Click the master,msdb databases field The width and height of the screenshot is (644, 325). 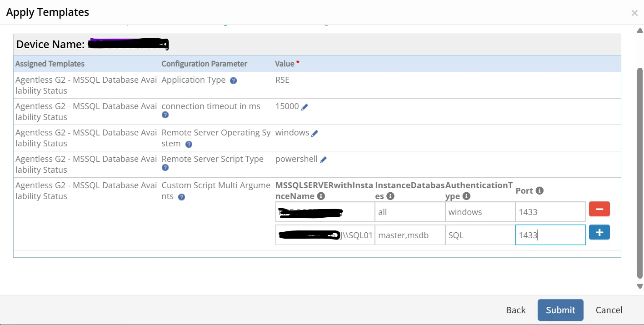point(410,235)
